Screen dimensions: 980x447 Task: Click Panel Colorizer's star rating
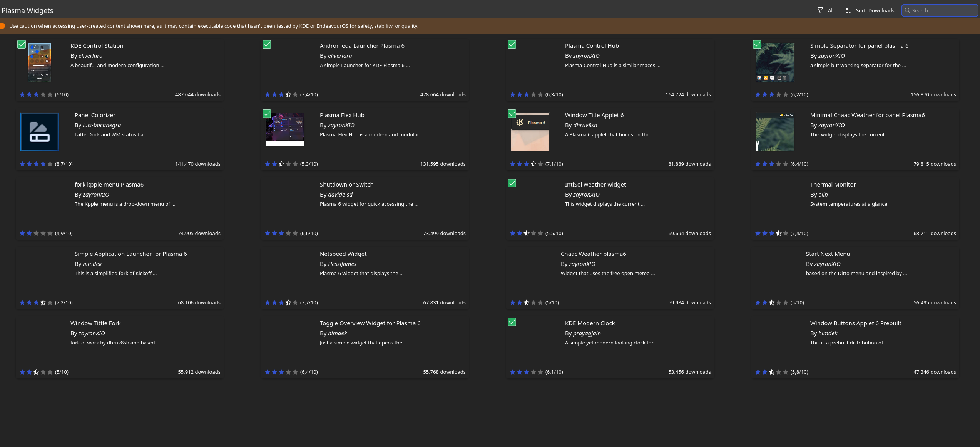(x=36, y=164)
